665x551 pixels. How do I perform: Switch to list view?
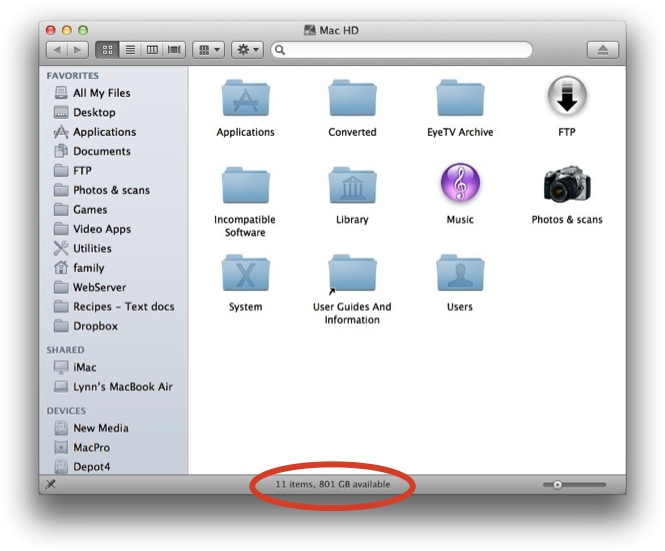pos(130,50)
